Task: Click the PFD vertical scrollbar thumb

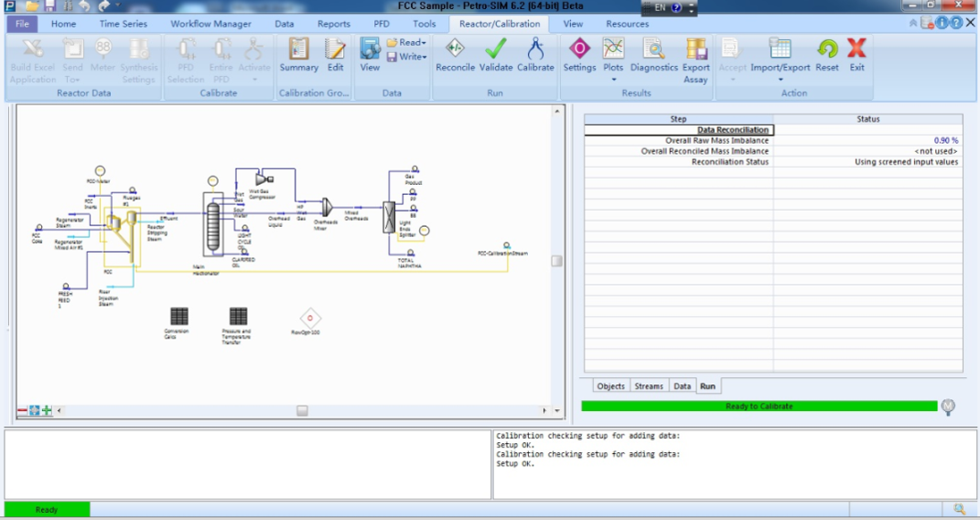Action: [x=556, y=261]
